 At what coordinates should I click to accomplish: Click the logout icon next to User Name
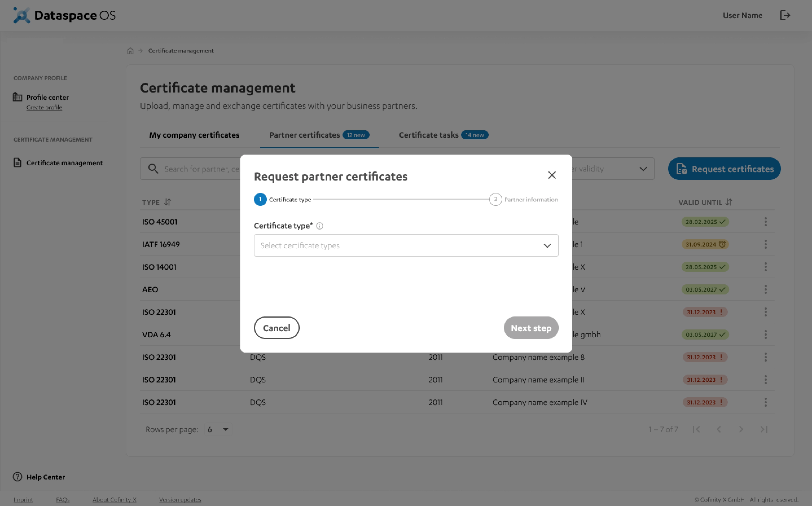point(785,16)
